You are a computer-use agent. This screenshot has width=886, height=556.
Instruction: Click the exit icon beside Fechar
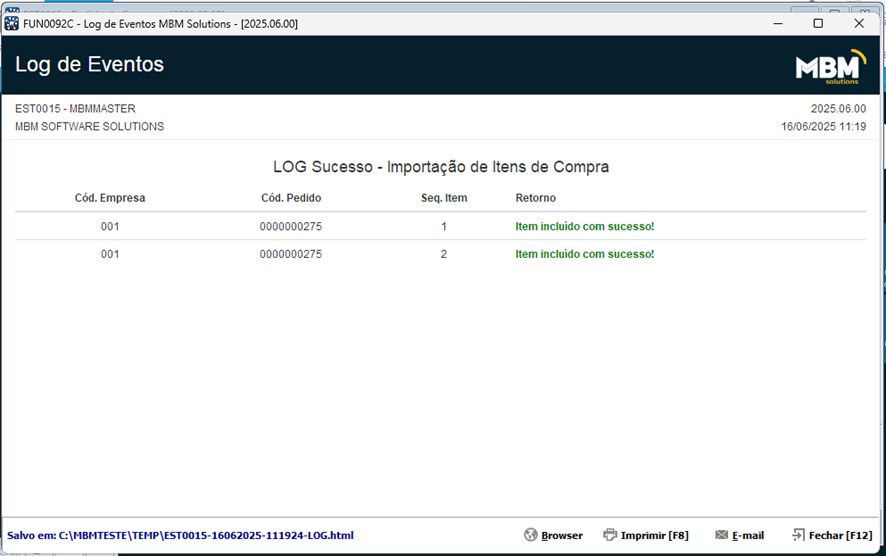click(x=799, y=535)
